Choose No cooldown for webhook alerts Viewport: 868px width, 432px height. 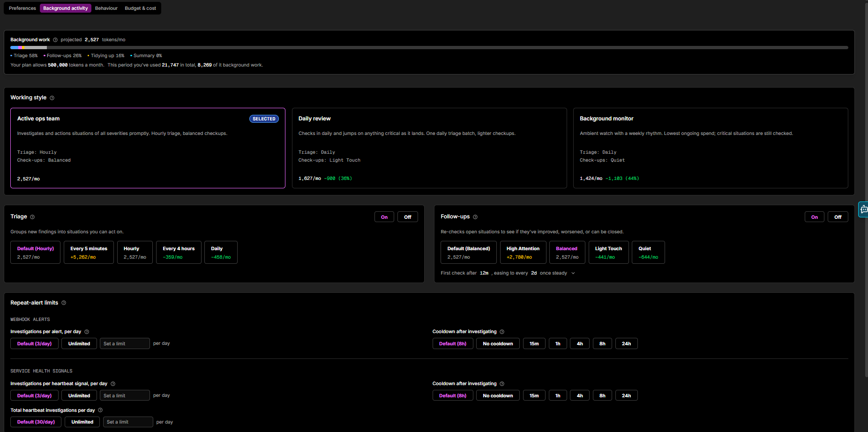coord(498,344)
